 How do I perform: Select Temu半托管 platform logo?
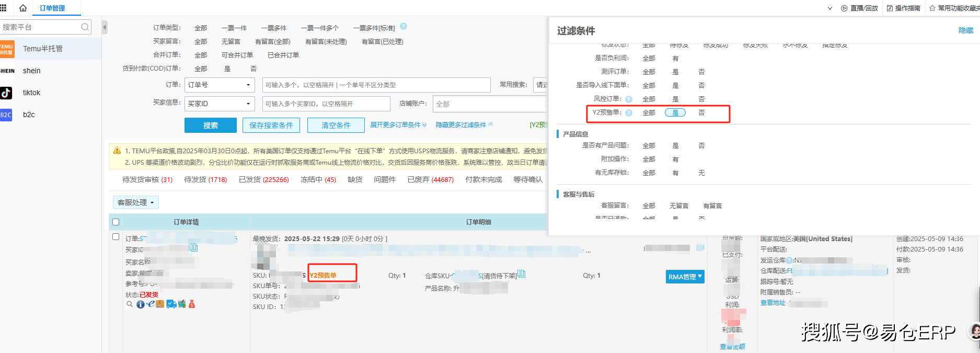[7, 49]
